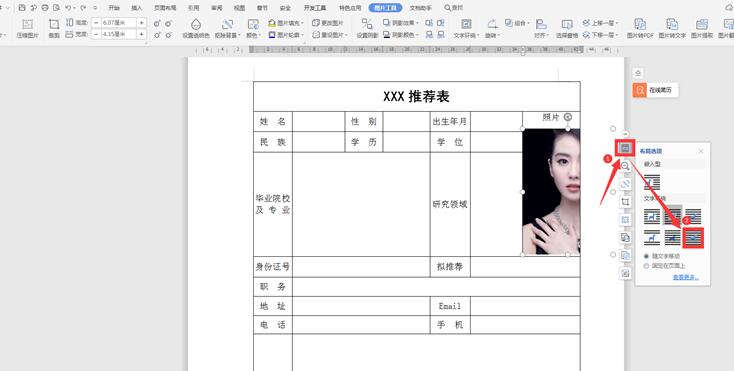734x371 pixels.
Task: Choose the 上下型 top-and-bottom wrap layout
Action: point(652,238)
